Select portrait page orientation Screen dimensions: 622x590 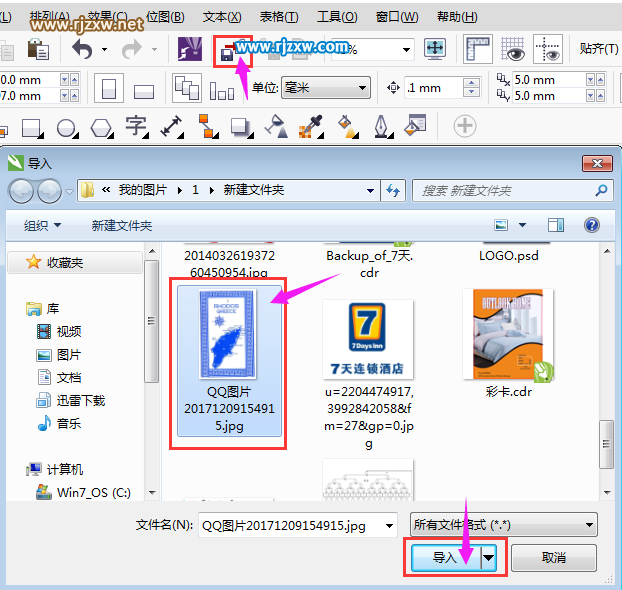[109, 88]
